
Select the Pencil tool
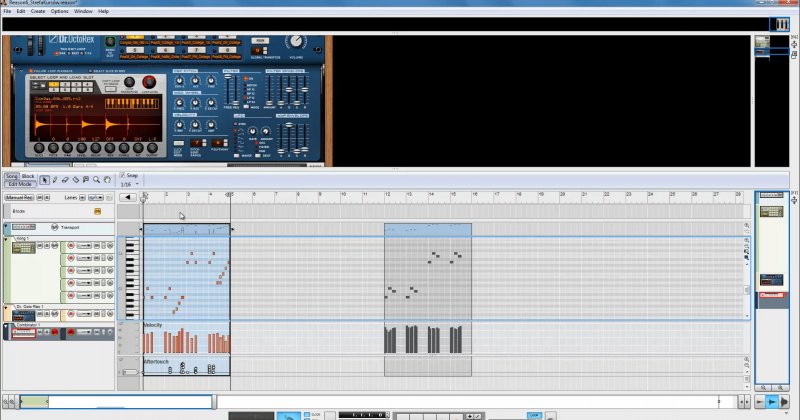[x=55, y=180]
